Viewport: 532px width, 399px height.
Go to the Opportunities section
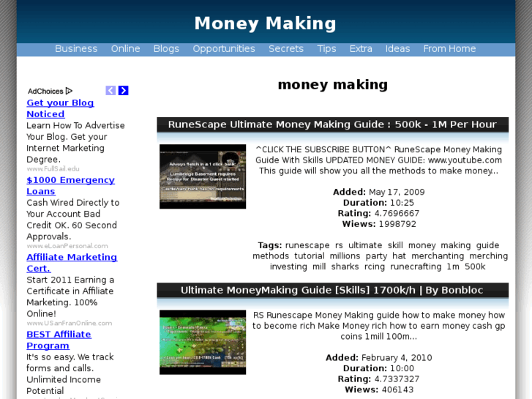tap(224, 49)
